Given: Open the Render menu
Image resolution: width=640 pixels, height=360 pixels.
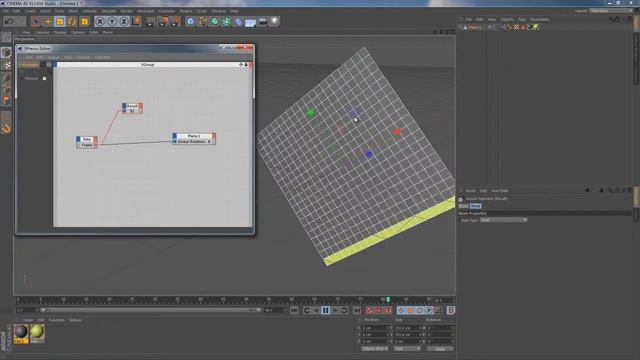Looking at the screenshot, I should coord(127,11).
